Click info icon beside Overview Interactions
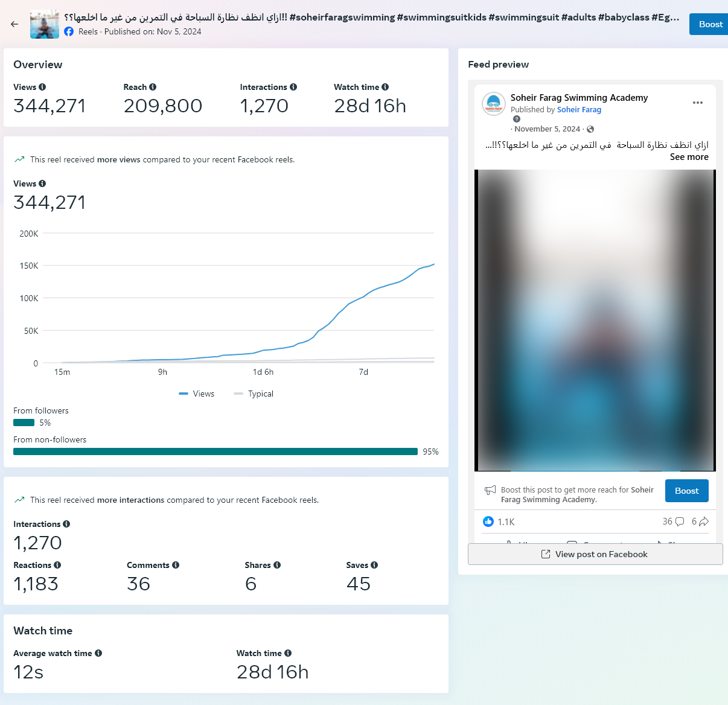Image resolution: width=728 pixels, height=705 pixels. (x=293, y=87)
